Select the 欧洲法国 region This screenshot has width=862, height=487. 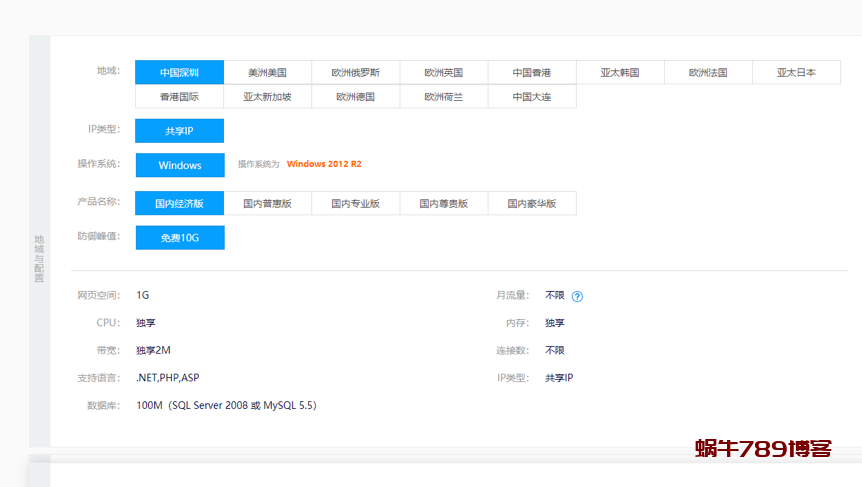[707, 73]
